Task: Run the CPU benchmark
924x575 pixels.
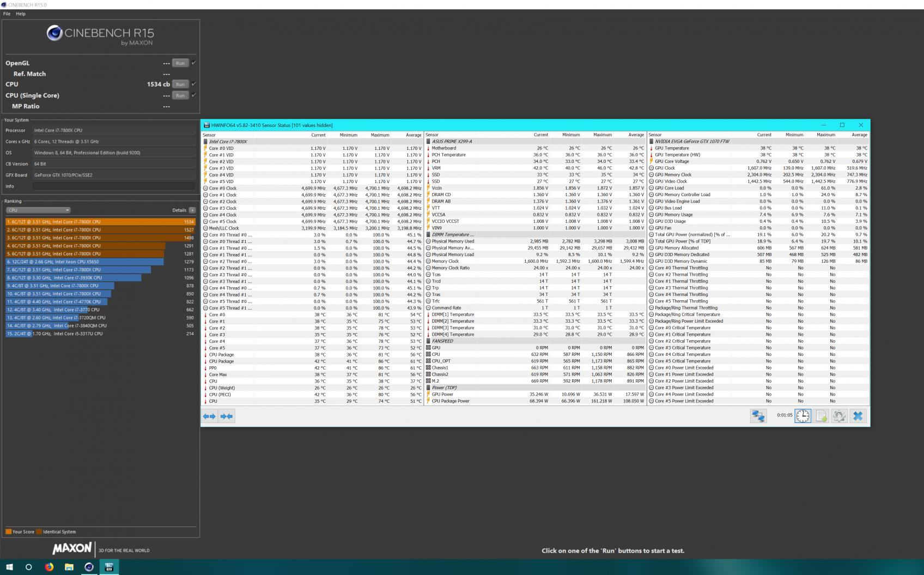Action: 180,84
